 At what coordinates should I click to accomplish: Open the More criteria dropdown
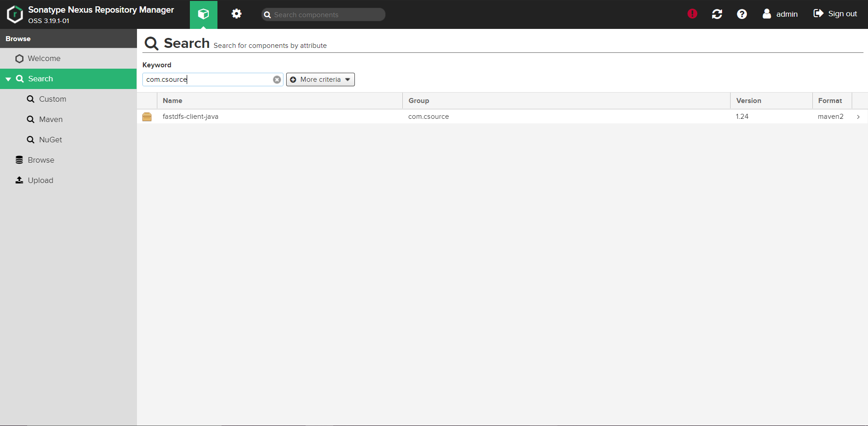(x=321, y=80)
